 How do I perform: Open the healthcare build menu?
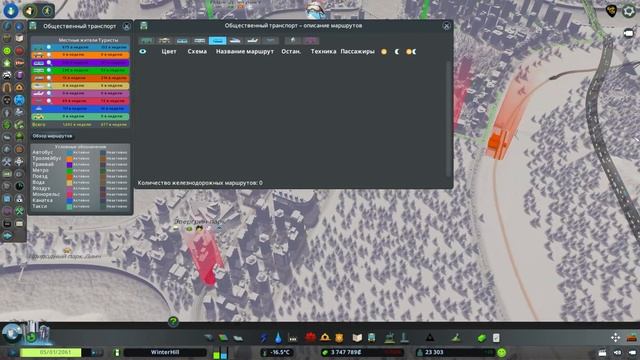(311, 338)
